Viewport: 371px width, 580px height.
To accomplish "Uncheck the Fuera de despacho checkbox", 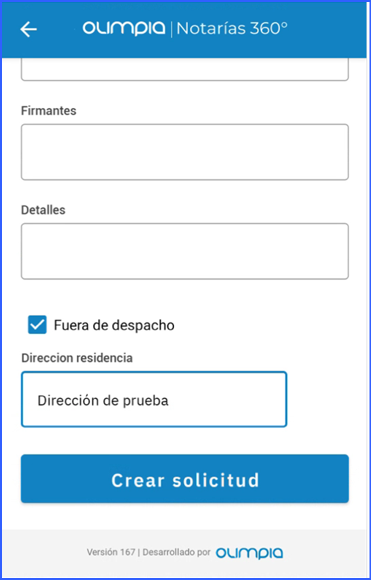I will [x=37, y=325].
